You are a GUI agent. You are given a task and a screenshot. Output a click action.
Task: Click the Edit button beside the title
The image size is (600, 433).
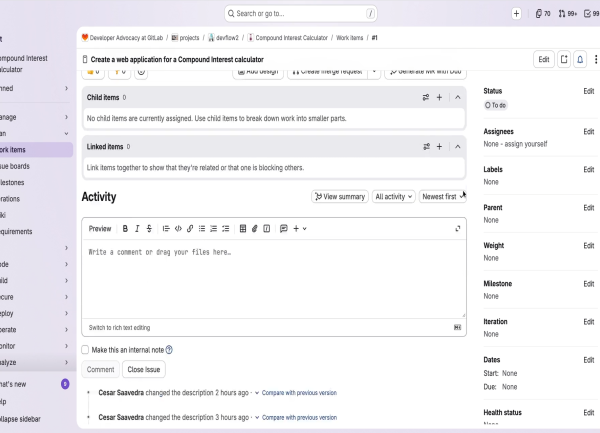544,59
